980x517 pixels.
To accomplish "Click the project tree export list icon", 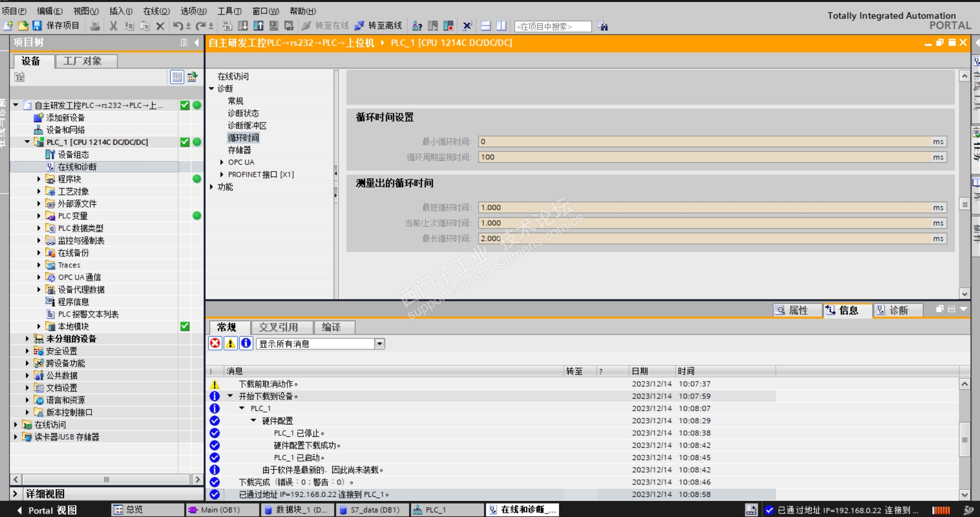I will pyautogui.click(x=192, y=77).
